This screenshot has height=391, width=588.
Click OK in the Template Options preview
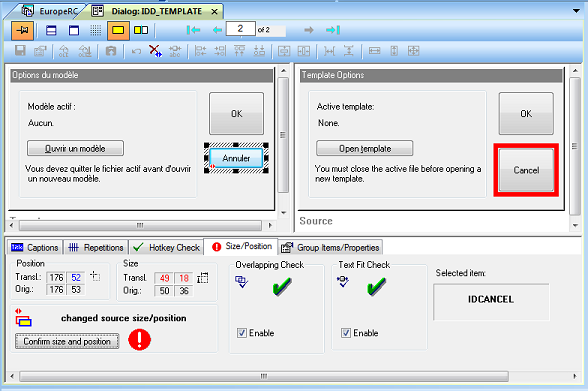pos(526,114)
